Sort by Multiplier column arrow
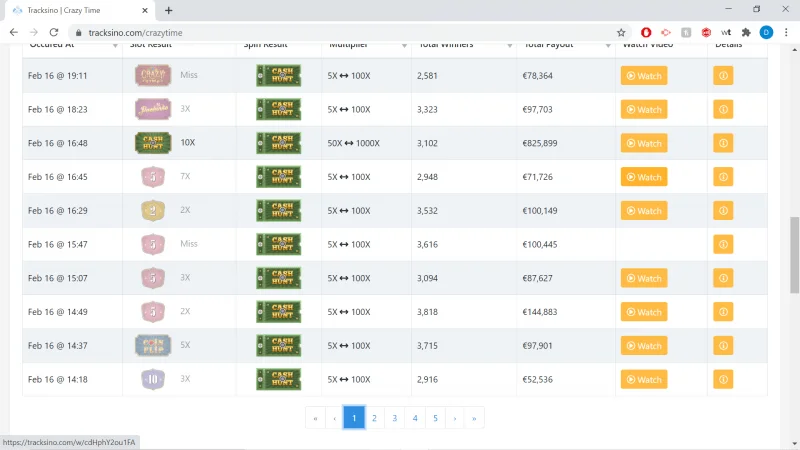The image size is (800, 450). tap(404, 46)
